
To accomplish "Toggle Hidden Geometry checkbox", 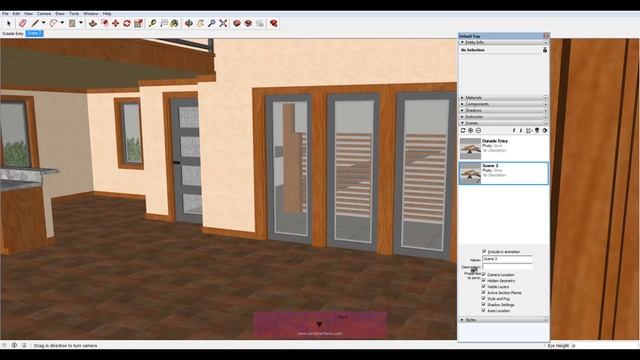I will tap(484, 280).
